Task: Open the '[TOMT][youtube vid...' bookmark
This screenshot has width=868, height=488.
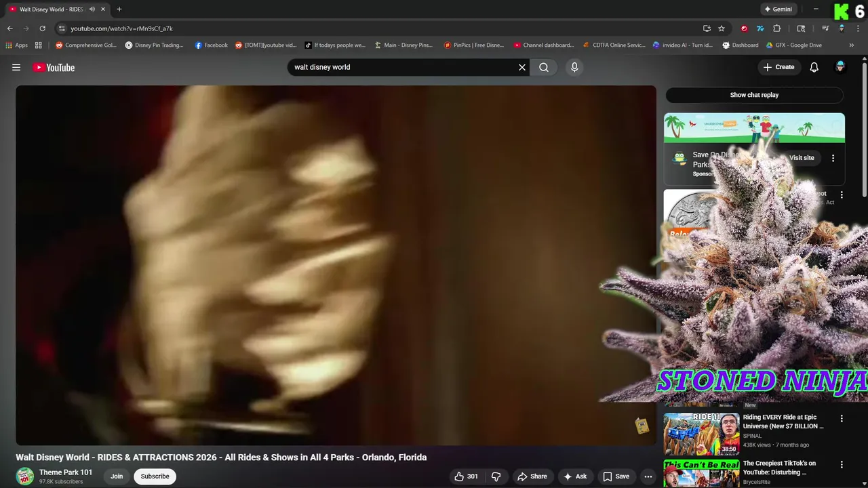Action: tap(266, 45)
